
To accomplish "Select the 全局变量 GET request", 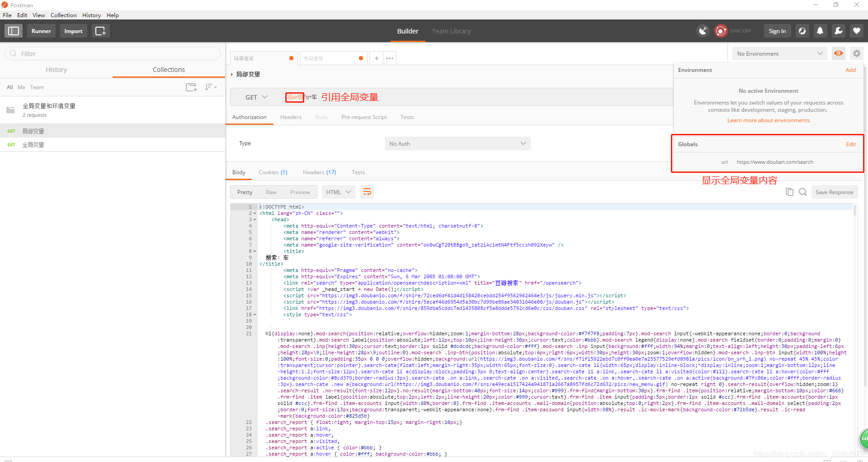I will [x=113, y=145].
